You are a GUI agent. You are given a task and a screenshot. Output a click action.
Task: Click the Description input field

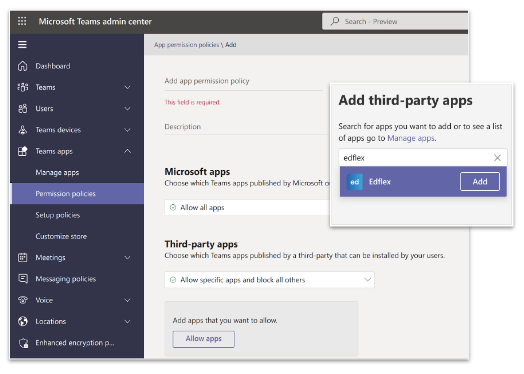[247, 127]
